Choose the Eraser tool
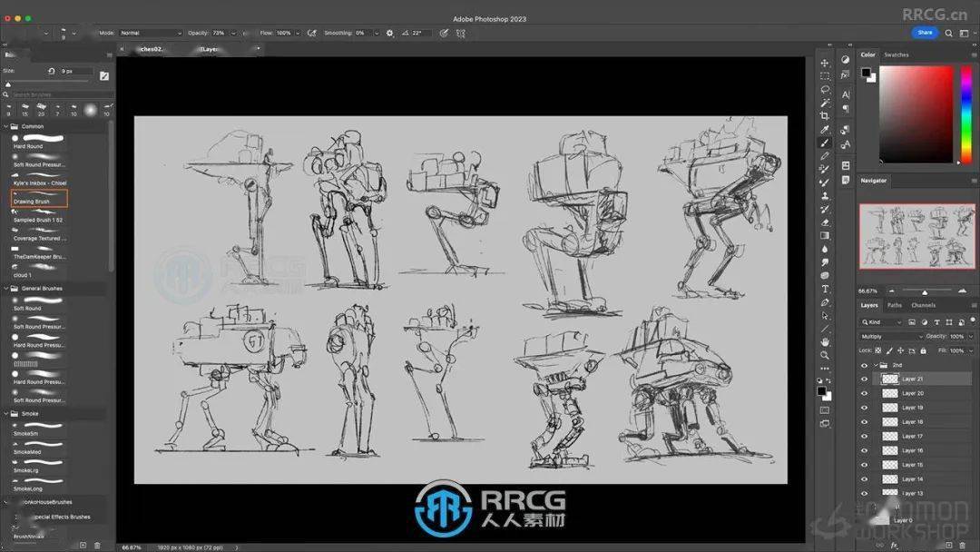This screenshot has width=980, height=552. coord(825,222)
